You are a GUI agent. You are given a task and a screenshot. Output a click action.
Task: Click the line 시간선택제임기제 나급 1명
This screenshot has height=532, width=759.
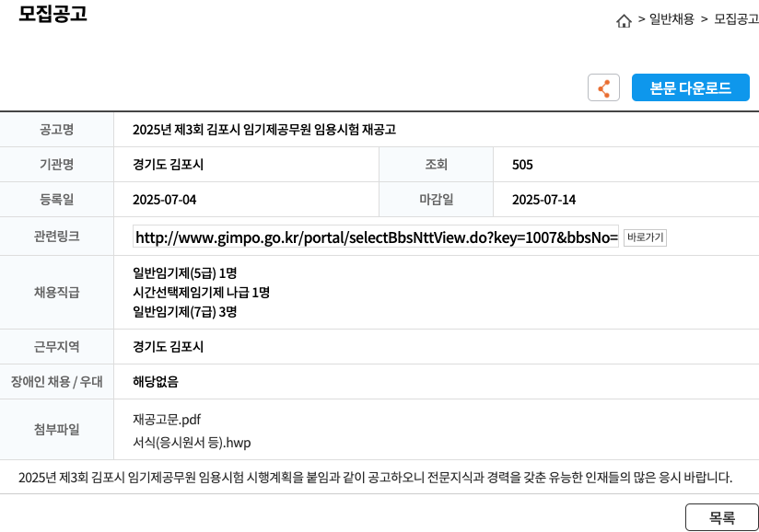(x=201, y=293)
